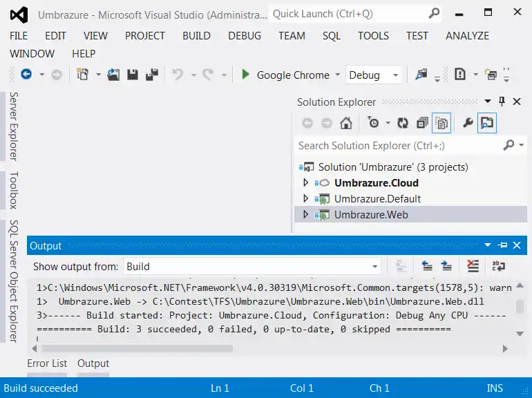Select Solution 'Umbrazure' (3 projects) node
The width and height of the screenshot is (532, 398).
coord(393,167)
